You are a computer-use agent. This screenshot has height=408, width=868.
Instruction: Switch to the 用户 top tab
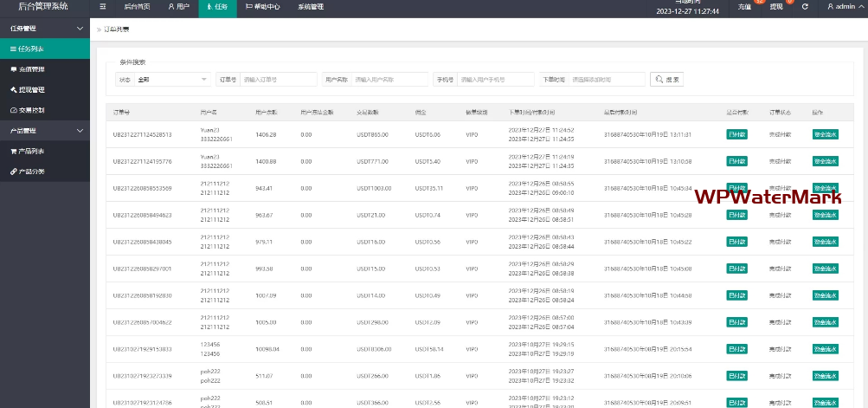pos(177,7)
